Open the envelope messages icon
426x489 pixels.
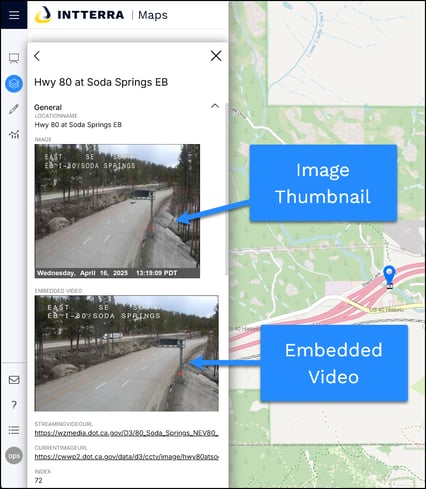coord(14,380)
